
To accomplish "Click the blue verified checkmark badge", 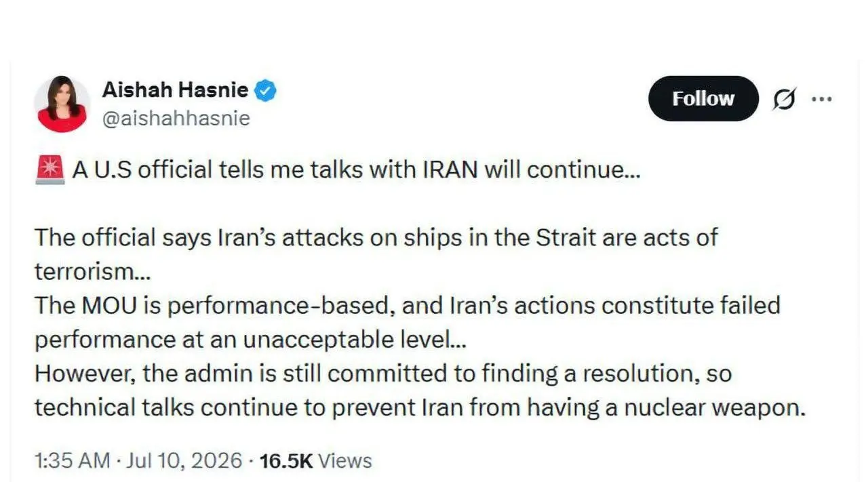I will click(x=265, y=91).
